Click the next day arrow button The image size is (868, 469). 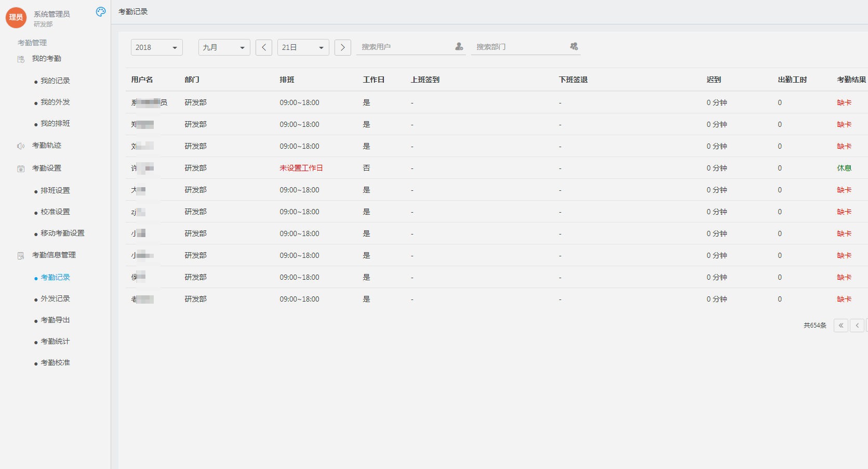pos(343,47)
